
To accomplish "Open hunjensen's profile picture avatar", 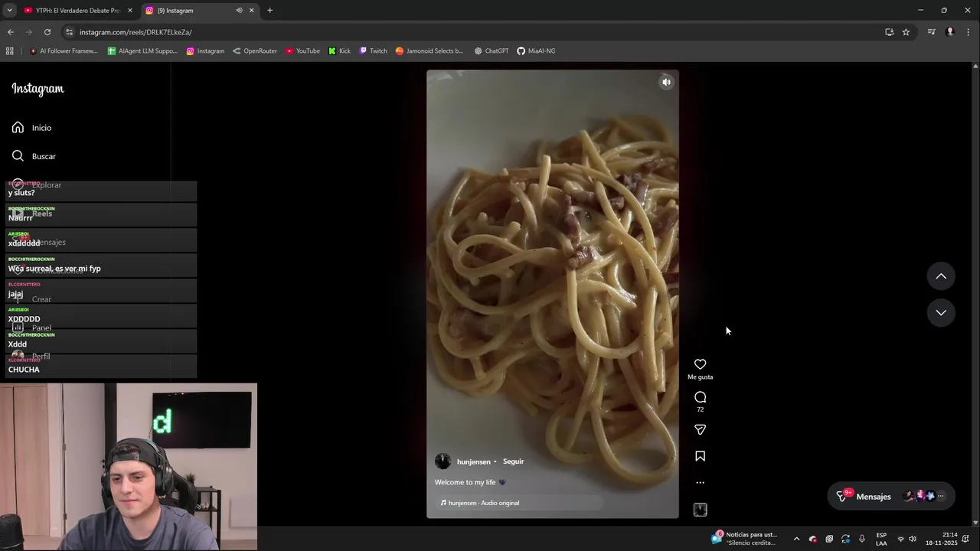I will (x=443, y=461).
